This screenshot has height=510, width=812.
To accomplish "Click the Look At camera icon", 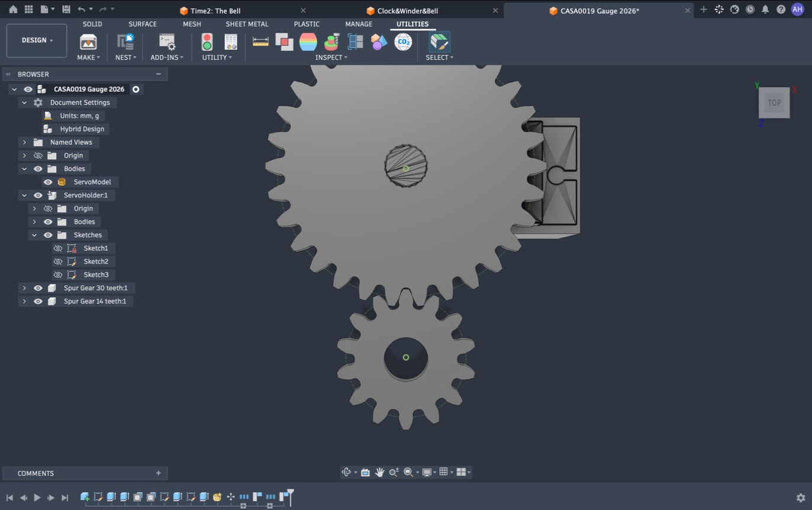I will 365,472.
